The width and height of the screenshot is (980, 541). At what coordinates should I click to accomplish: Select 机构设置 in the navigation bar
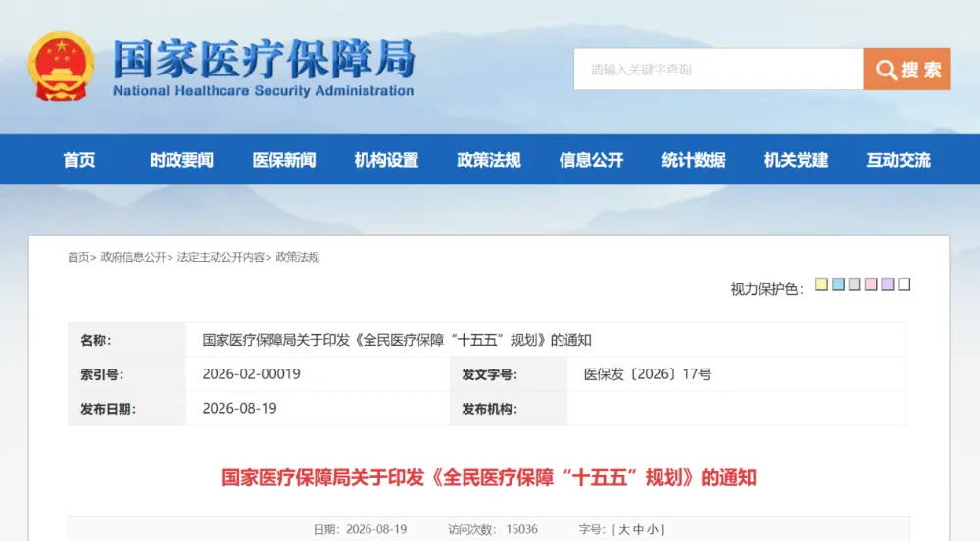386,160
